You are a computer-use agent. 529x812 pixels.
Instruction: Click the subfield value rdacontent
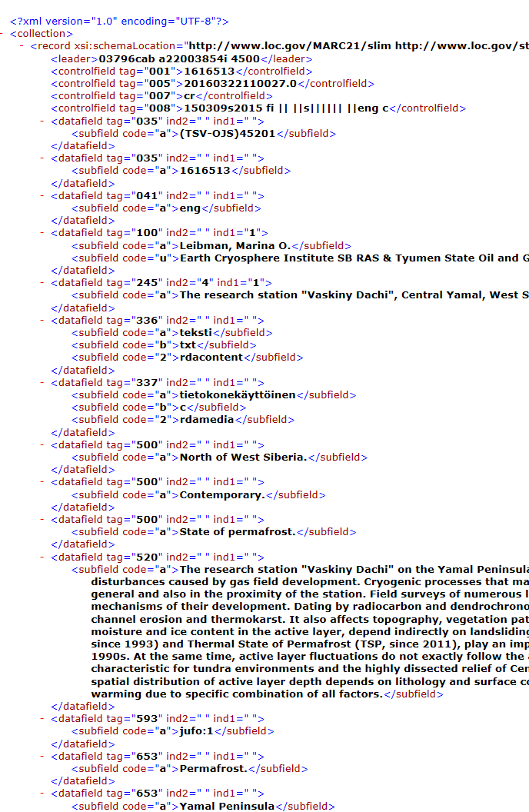point(211,358)
